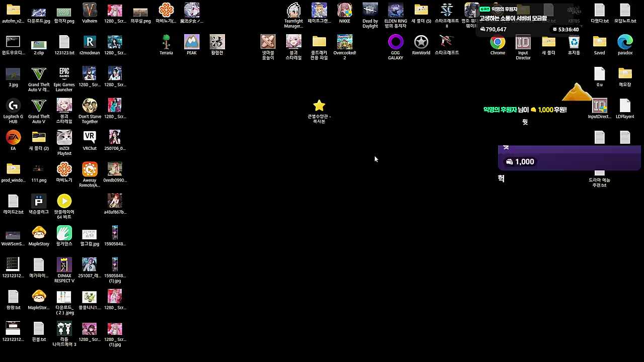Select the ELDEN RING shortcut
The width and height of the screenshot is (644, 362).
click(395, 11)
